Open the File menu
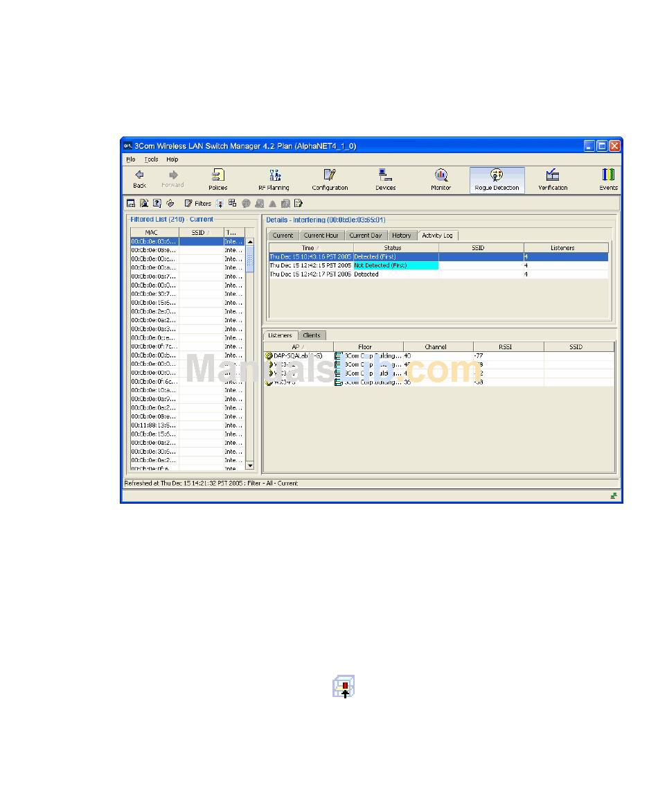The image size is (658, 812). tap(131, 159)
